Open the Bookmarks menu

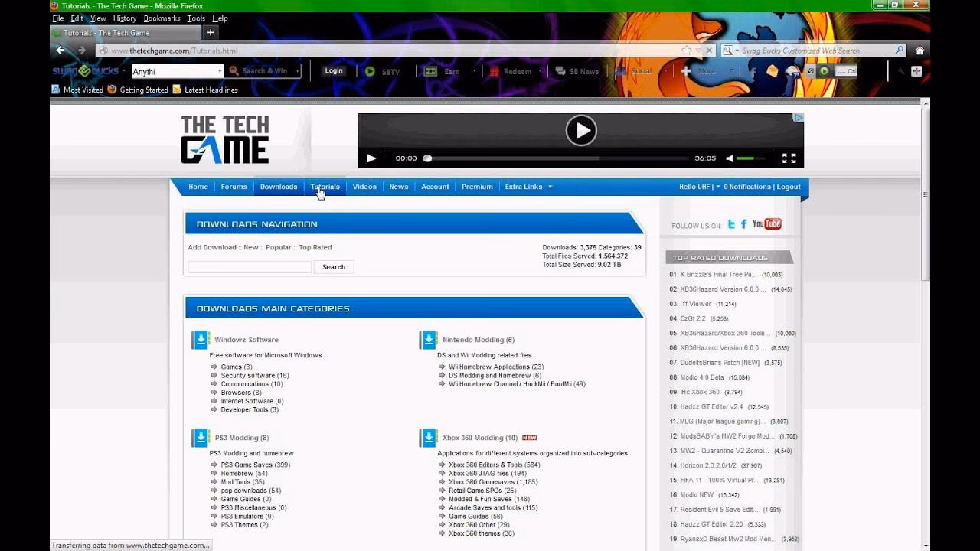click(162, 18)
